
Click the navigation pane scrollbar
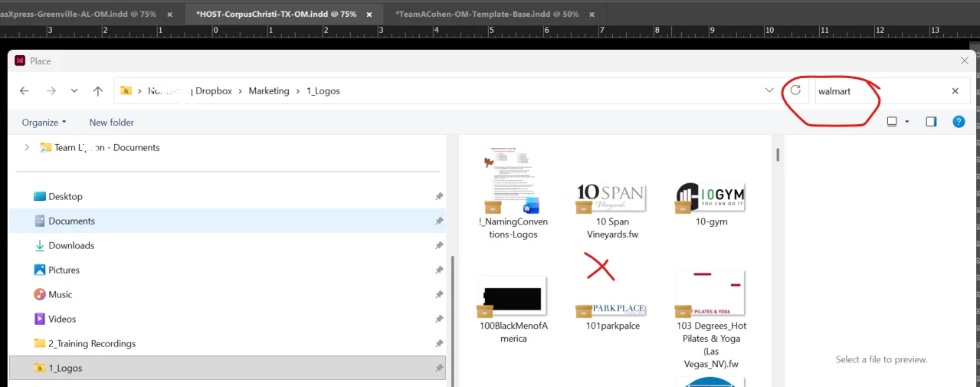click(x=453, y=320)
